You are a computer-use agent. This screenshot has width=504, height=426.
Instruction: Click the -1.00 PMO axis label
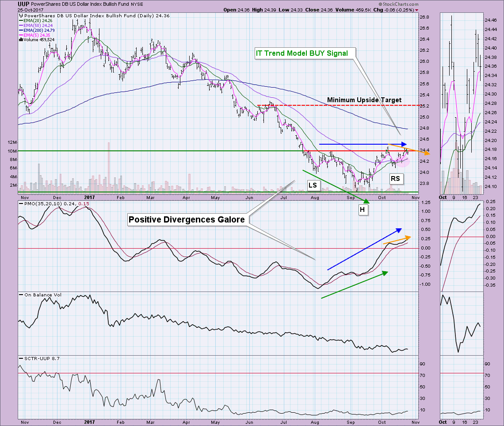click(x=425, y=284)
